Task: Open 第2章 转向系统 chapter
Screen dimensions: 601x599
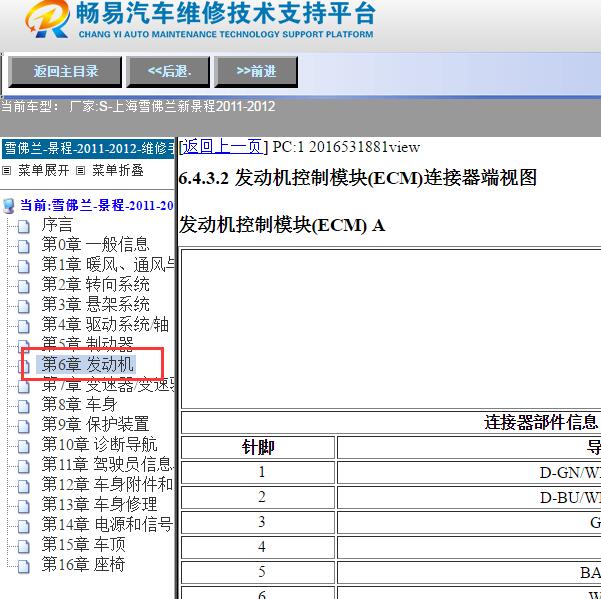Action: tap(95, 285)
